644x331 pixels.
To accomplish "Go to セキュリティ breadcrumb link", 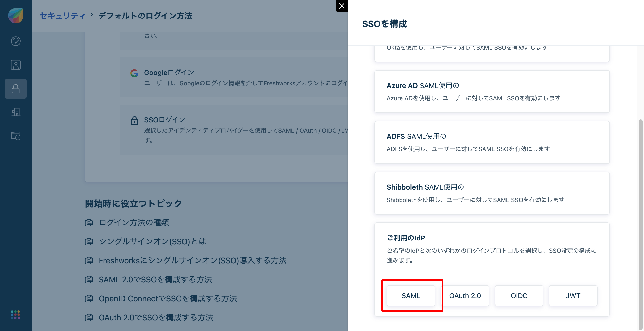I will click(x=63, y=16).
